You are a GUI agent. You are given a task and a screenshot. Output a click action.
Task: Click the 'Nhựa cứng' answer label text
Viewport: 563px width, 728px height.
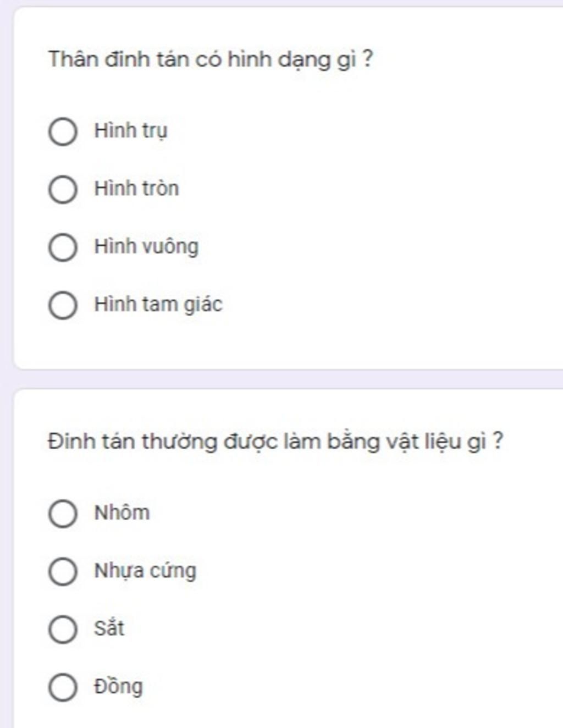pos(145,571)
